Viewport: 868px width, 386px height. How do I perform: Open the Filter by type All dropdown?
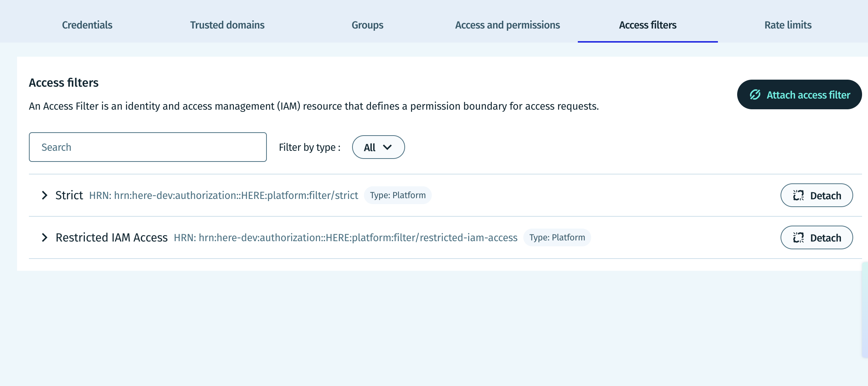pos(378,147)
